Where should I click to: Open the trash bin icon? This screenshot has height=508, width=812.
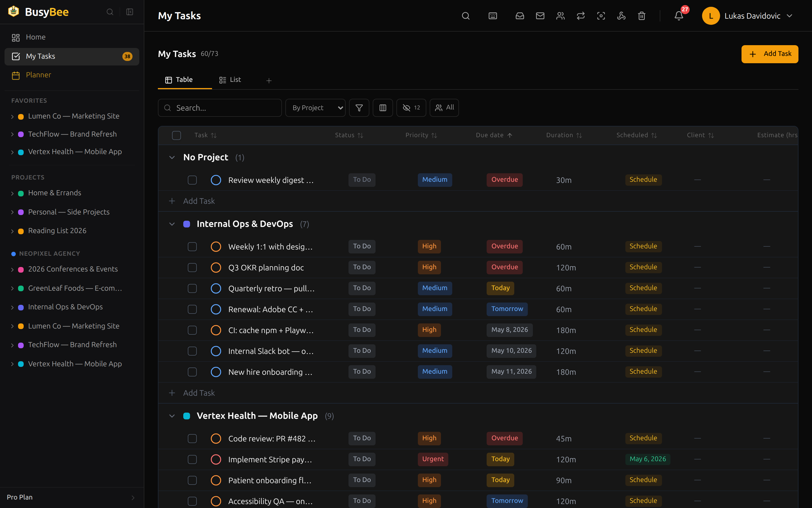[641, 16]
